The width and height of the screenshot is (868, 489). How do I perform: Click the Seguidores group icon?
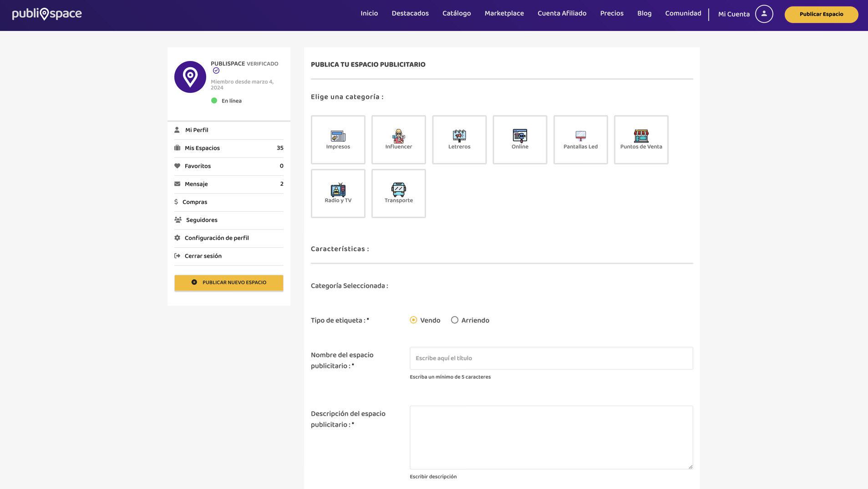click(x=178, y=220)
